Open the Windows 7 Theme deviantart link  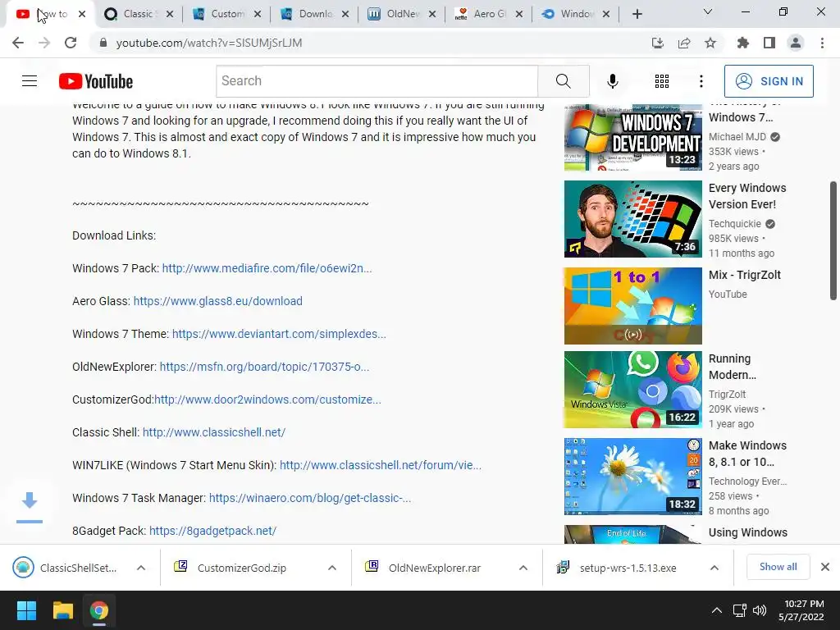[279, 334]
